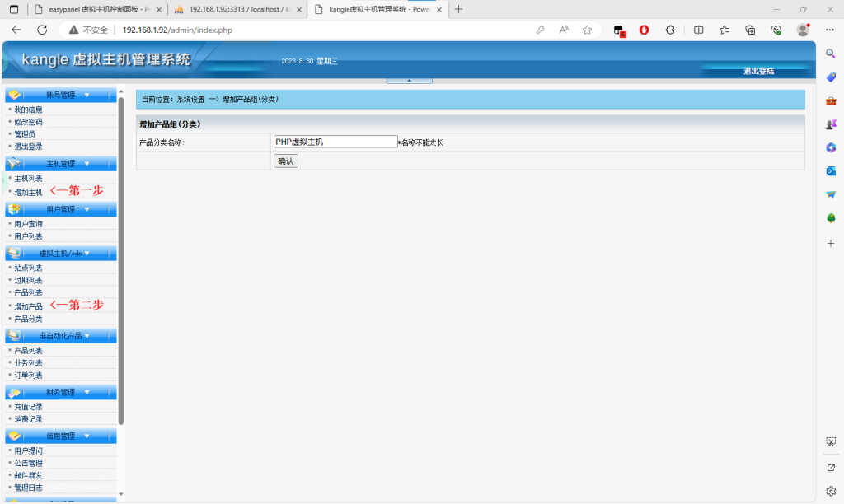
Task: Click the 退出登陆 link in header
Action: pos(758,72)
